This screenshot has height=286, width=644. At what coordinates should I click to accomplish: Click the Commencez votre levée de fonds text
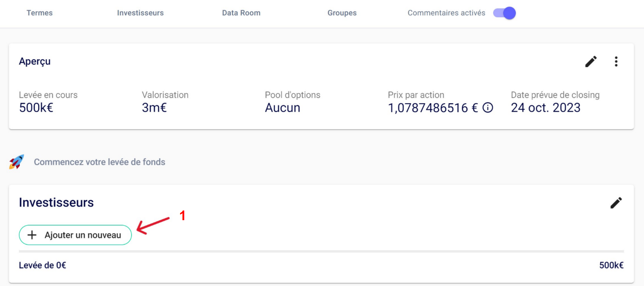[99, 162]
